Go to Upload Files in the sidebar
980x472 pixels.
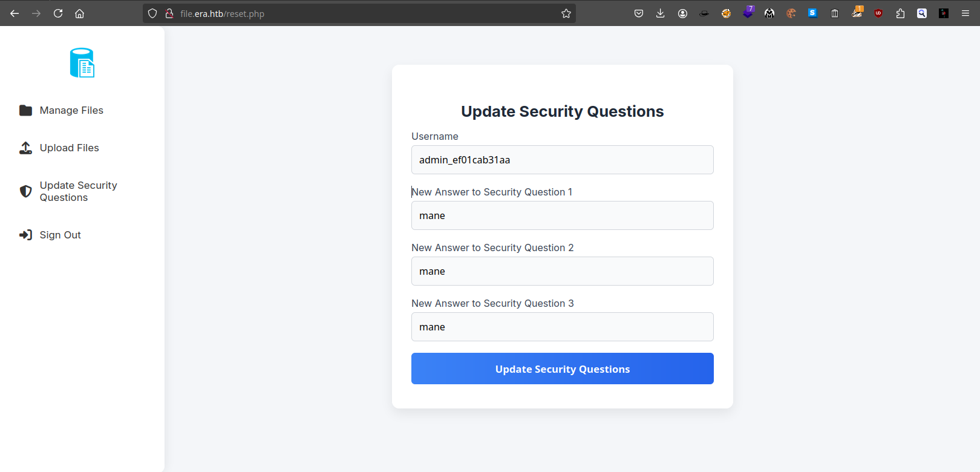tap(69, 148)
